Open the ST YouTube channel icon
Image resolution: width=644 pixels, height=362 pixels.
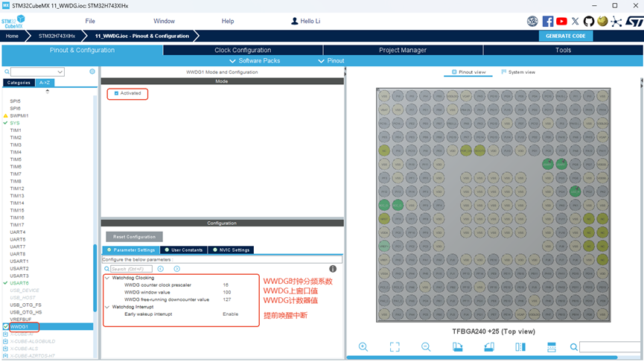point(561,22)
